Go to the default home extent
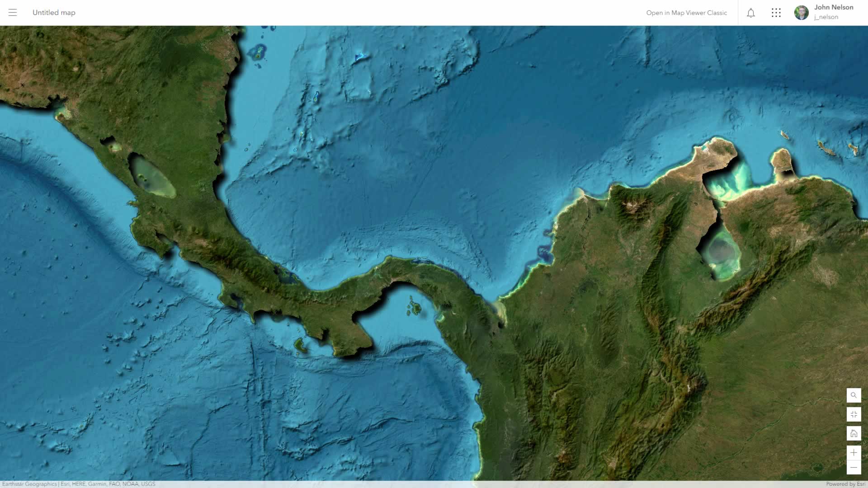The image size is (868, 488). (x=854, y=434)
